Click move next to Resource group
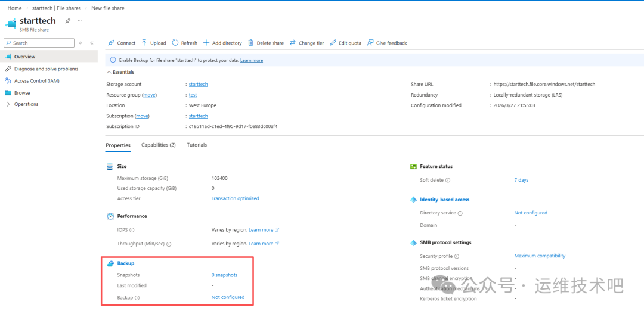The height and width of the screenshot is (311, 644). 150,95
